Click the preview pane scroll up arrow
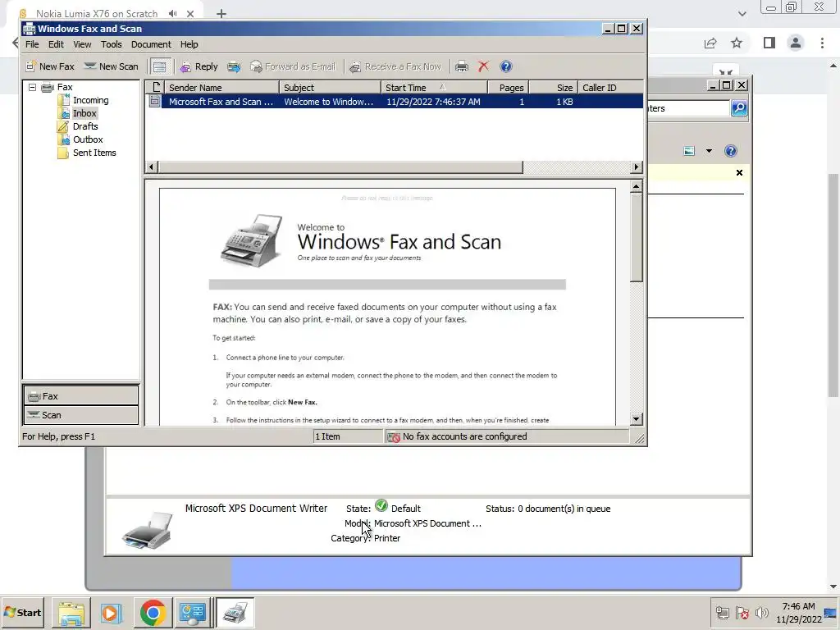 coord(637,186)
